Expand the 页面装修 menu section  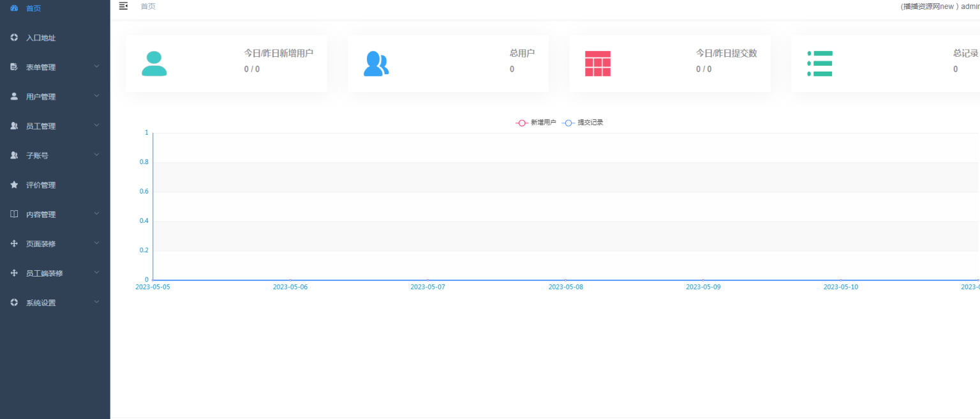[x=96, y=243]
